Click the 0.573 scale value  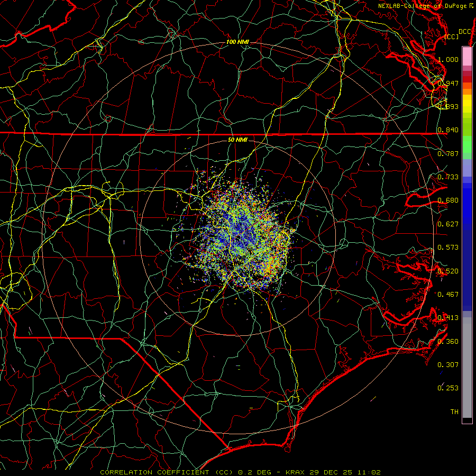[x=448, y=248]
